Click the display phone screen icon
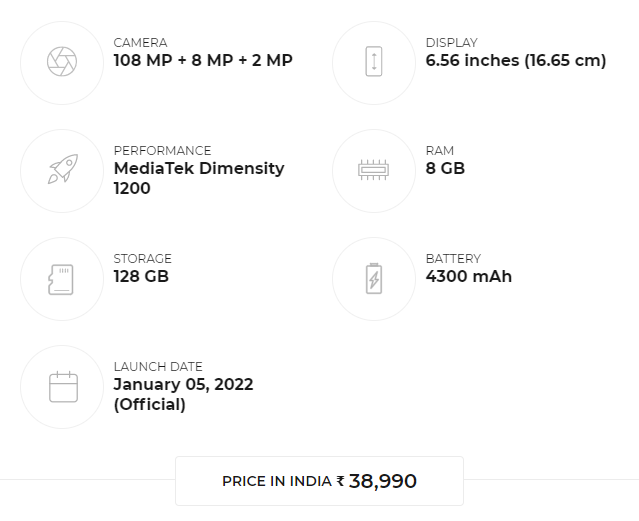 pyautogui.click(x=374, y=62)
